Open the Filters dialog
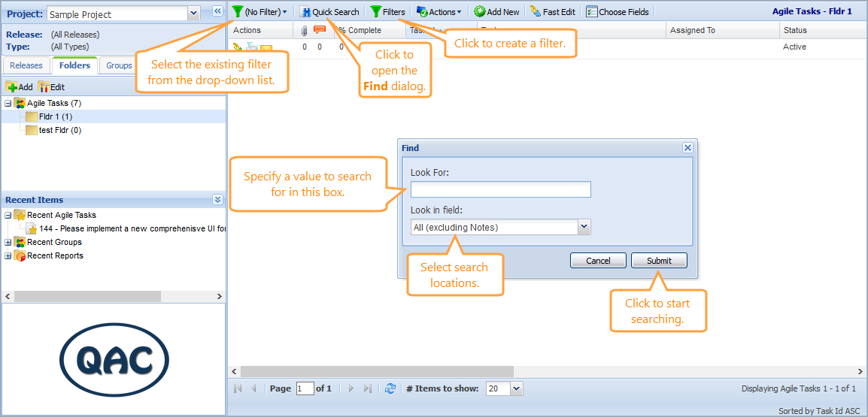 point(388,11)
